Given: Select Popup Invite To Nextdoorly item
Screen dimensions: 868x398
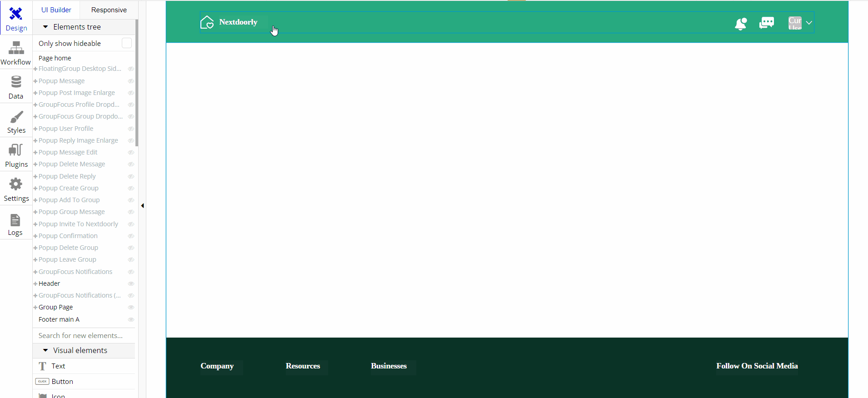Looking at the screenshot, I should pos(78,224).
